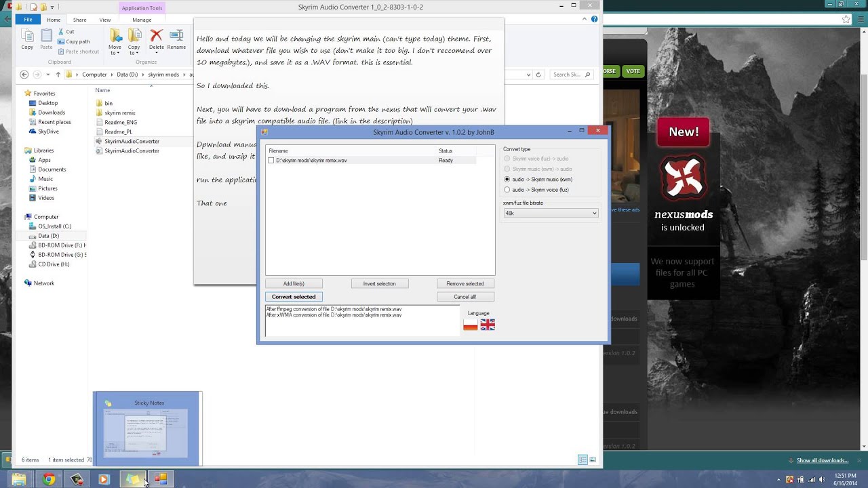Select Skyrim music (xwm) -> audio option
The width and height of the screenshot is (868, 488).
[x=538, y=169]
